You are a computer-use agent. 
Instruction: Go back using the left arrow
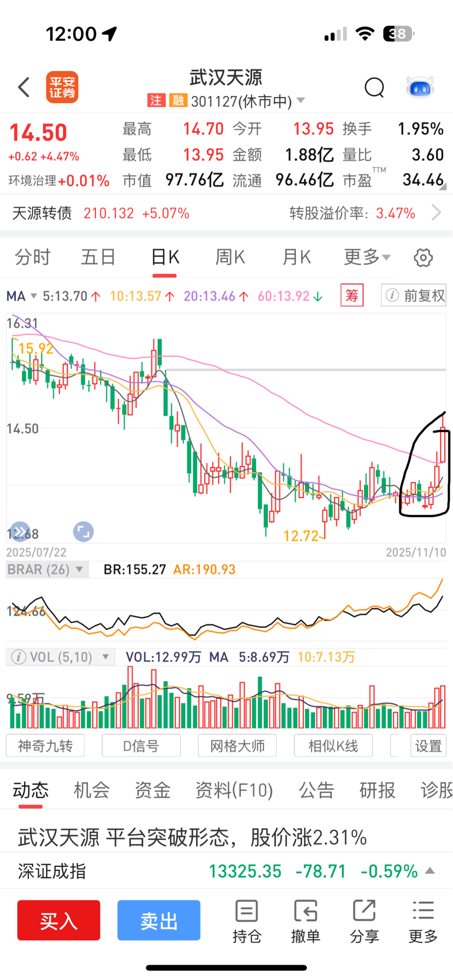24,88
